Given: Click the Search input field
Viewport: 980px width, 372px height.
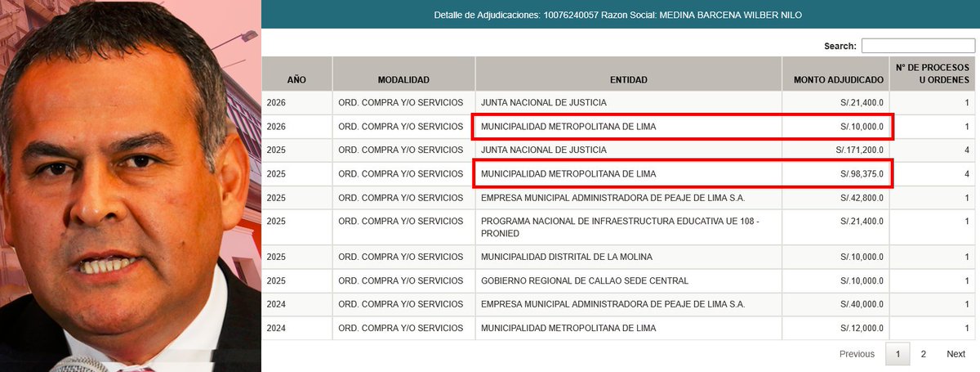Looking at the screenshot, I should click(919, 46).
